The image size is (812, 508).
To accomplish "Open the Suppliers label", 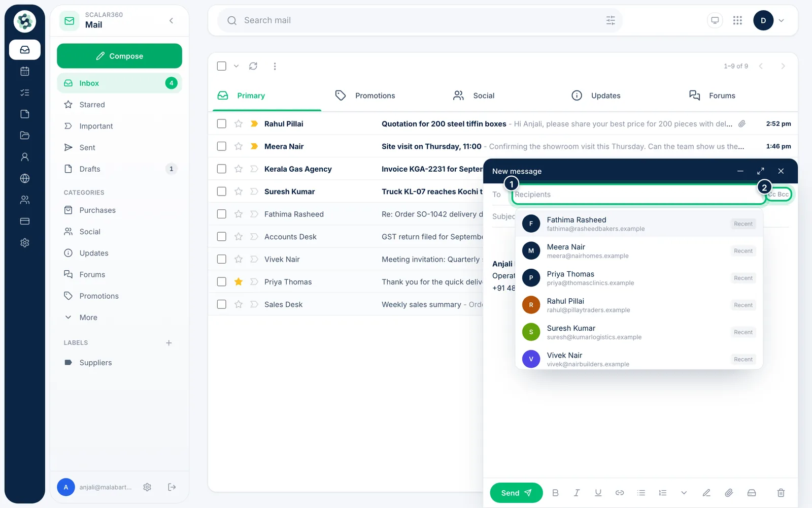I will (x=119, y=363).
